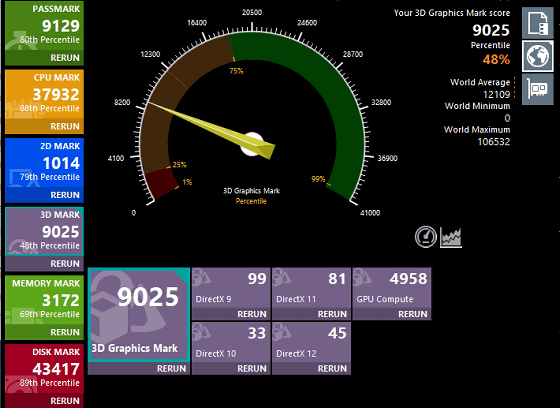Click the gauge needle center hub
This screenshot has width=560, height=408.
252,144
